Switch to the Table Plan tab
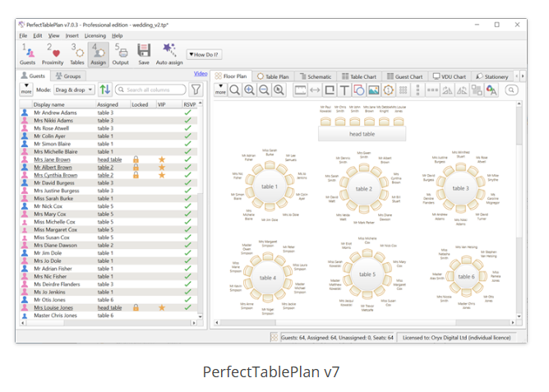The image size is (549, 392). tap(273, 76)
